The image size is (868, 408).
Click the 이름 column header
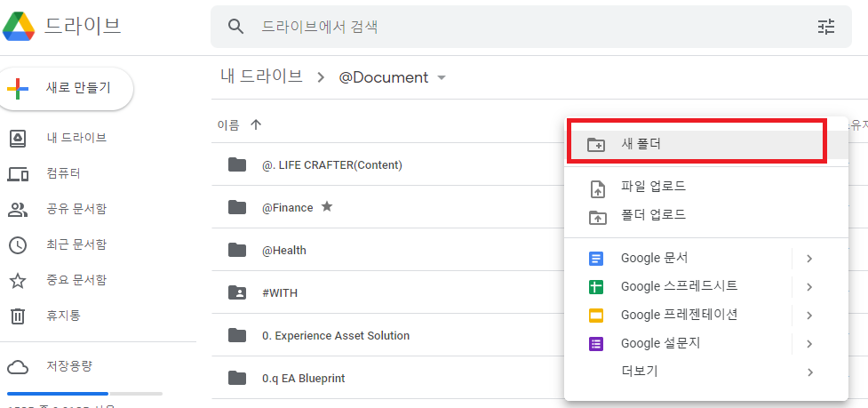228,125
